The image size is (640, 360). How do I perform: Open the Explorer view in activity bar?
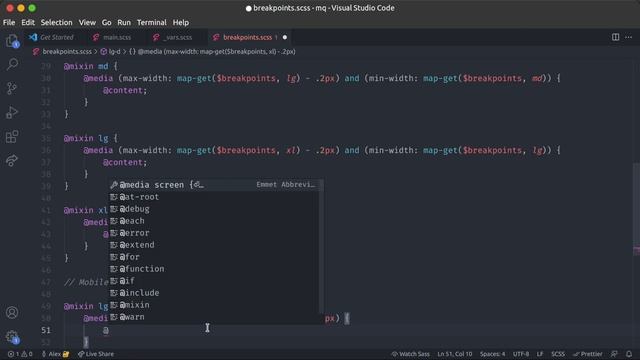pos(12,41)
